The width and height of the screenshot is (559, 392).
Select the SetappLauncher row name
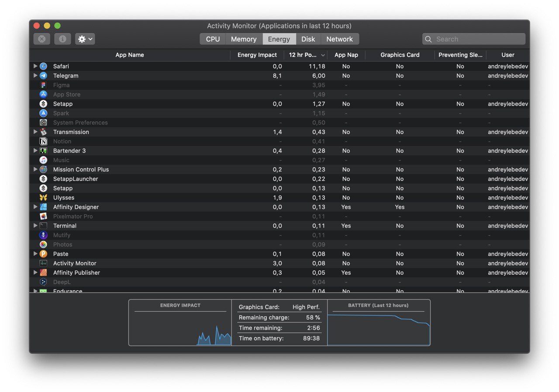(x=76, y=179)
